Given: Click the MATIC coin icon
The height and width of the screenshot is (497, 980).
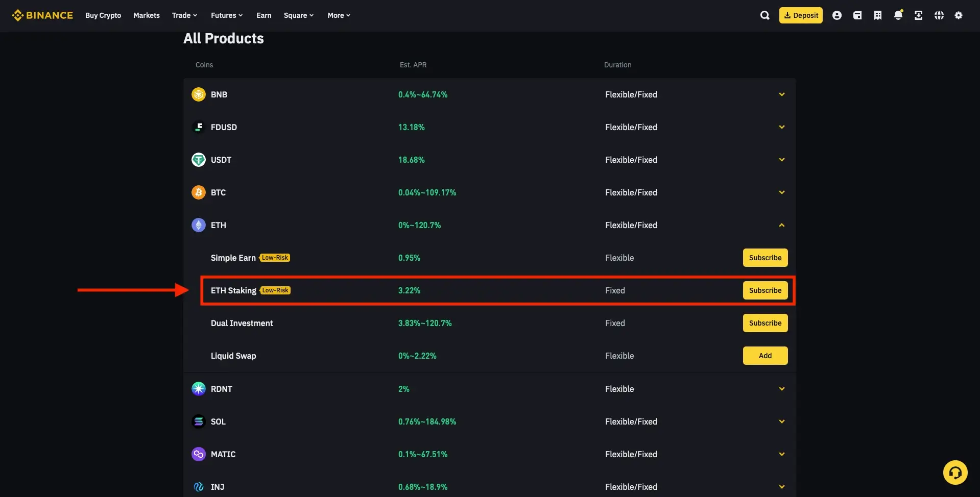Looking at the screenshot, I should point(199,454).
